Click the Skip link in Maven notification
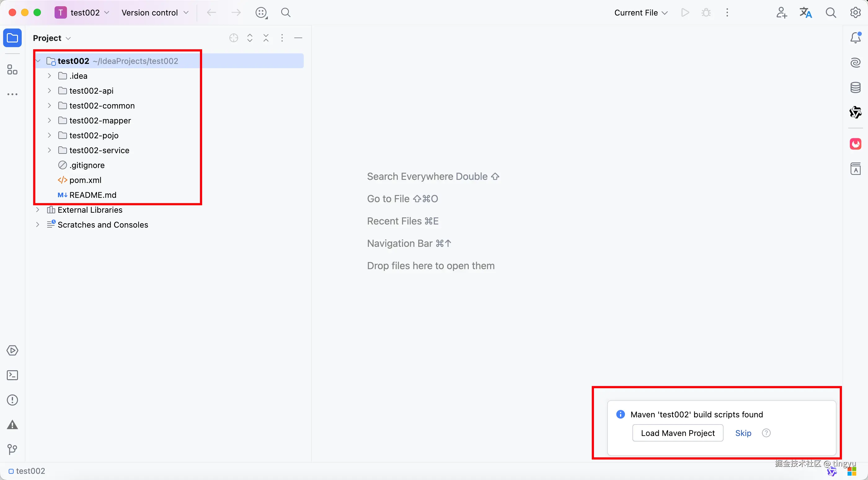This screenshot has height=480, width=868. tap(743, 433)
